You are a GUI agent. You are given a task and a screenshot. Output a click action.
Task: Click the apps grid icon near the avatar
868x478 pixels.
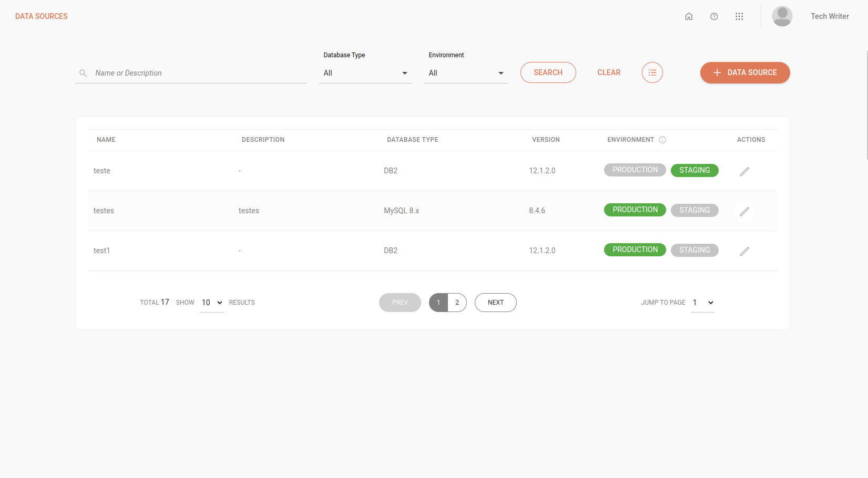739,16
